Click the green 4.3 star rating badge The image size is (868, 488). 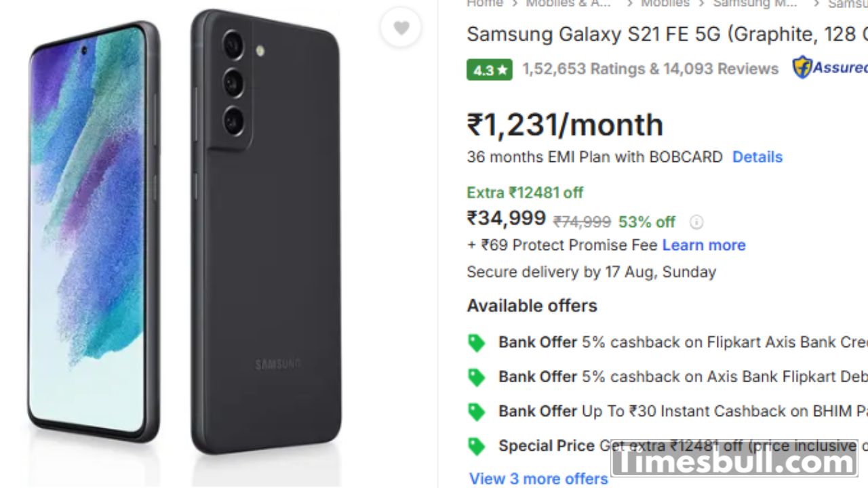489,70
